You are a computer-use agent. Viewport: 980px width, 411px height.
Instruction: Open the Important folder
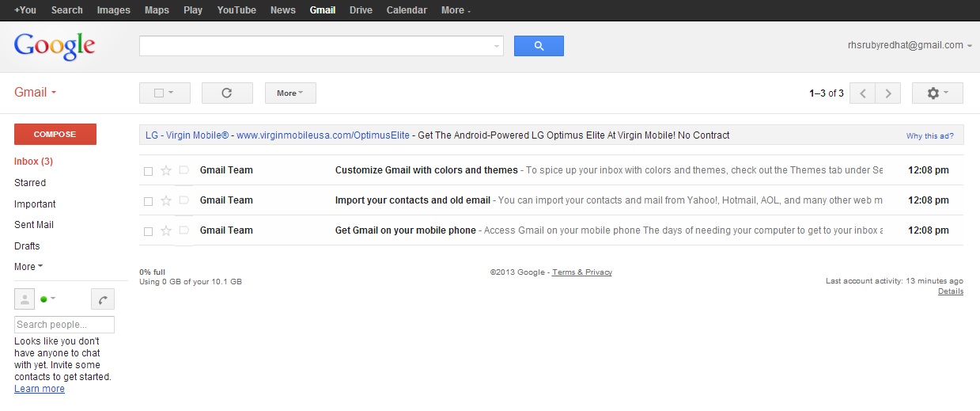35,204
